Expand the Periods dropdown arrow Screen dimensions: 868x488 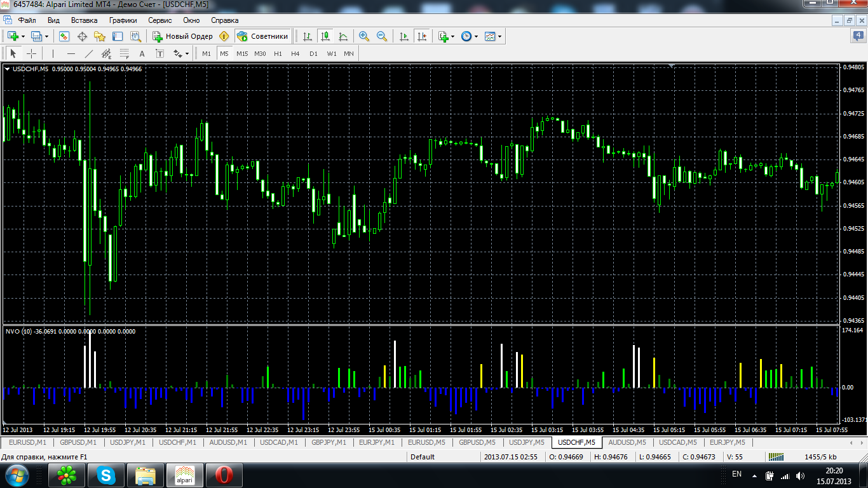476,36
